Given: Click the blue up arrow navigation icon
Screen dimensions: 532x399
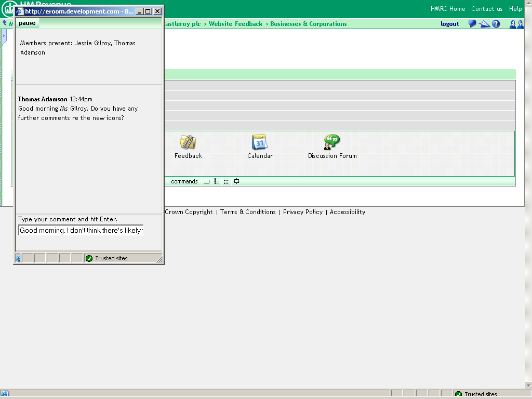Looking at the screenshot, I should tap(5, 23).
